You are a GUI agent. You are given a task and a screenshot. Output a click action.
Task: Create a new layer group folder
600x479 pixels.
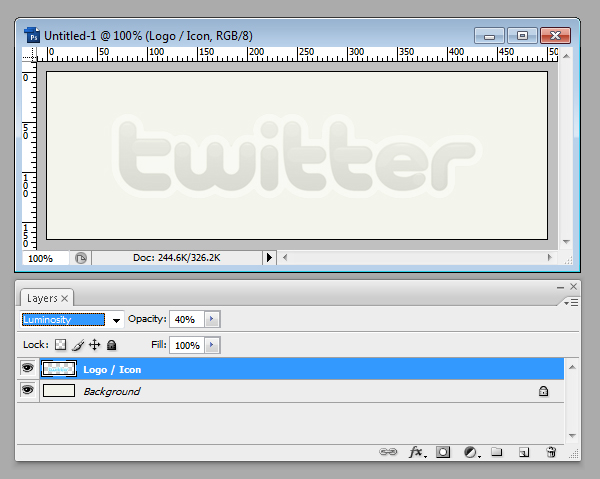496,452
